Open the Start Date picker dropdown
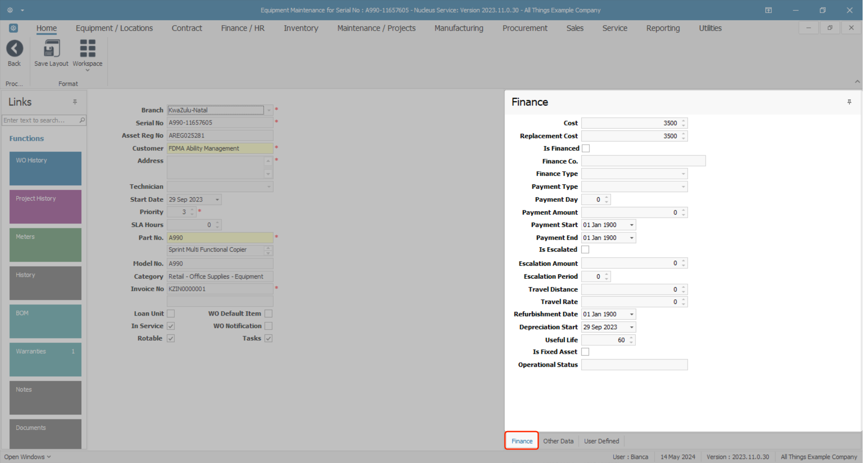 click(217, 200)
